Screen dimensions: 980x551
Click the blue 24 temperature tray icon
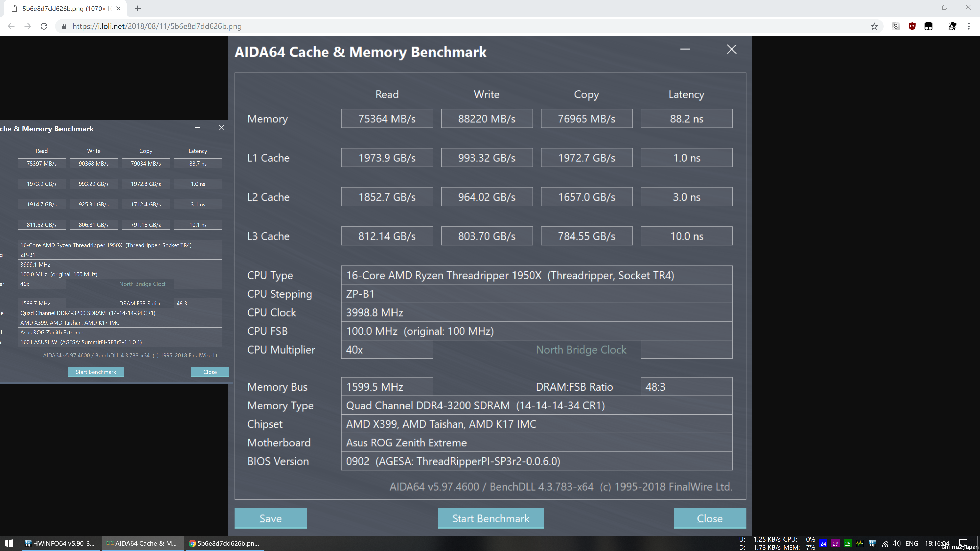[823, 543]
